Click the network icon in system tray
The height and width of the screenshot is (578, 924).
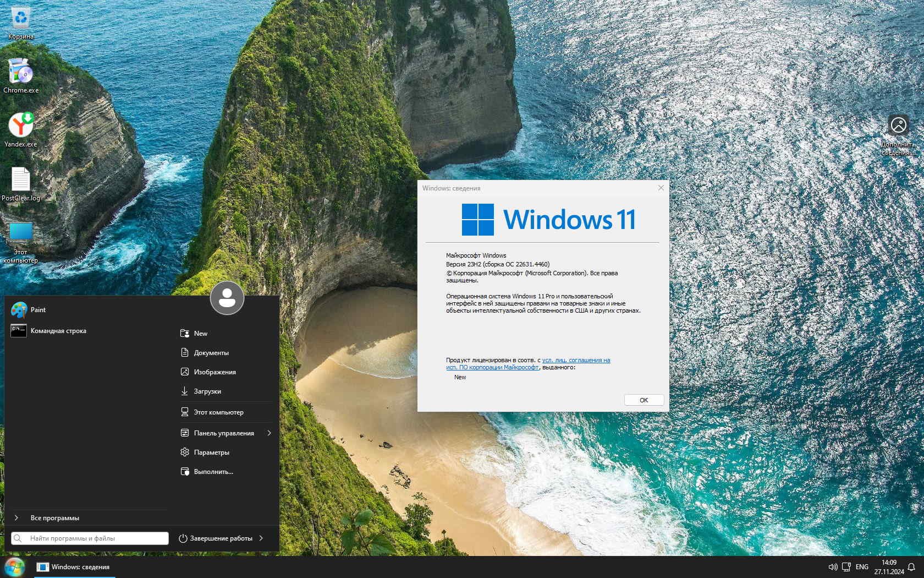(846, 567)
